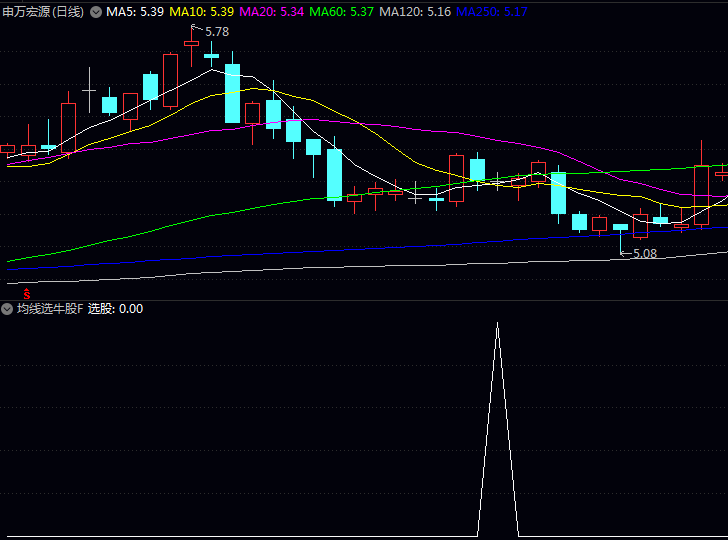
Task: Click the 5.08 low price marker
Action: point(644,254)
